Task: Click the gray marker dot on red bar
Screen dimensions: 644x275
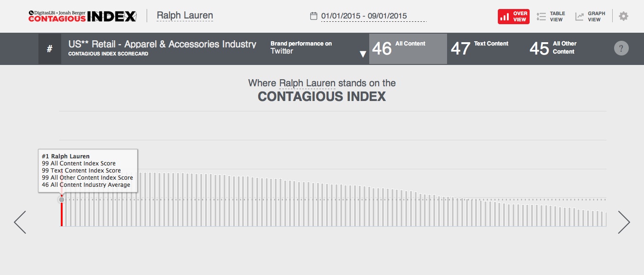Action: (x=62, y=200)
